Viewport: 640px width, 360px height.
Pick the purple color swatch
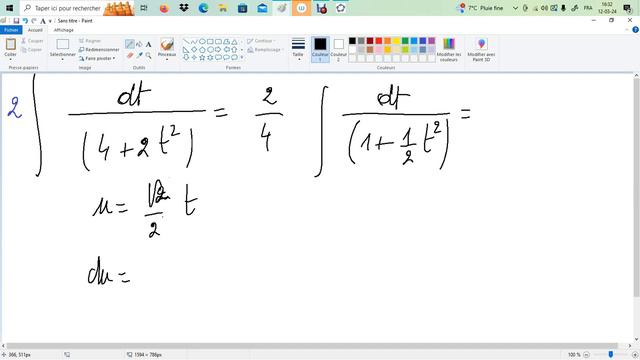coord(432,40)
